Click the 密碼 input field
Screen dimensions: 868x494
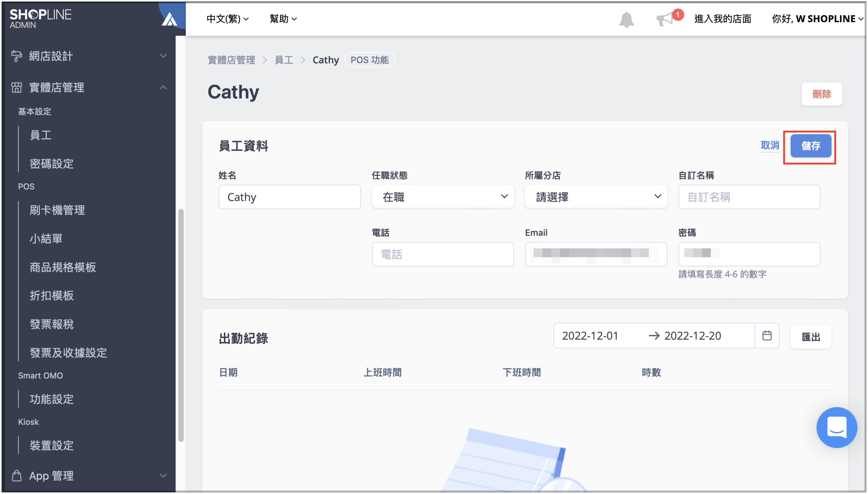click(x=749, y=254)
